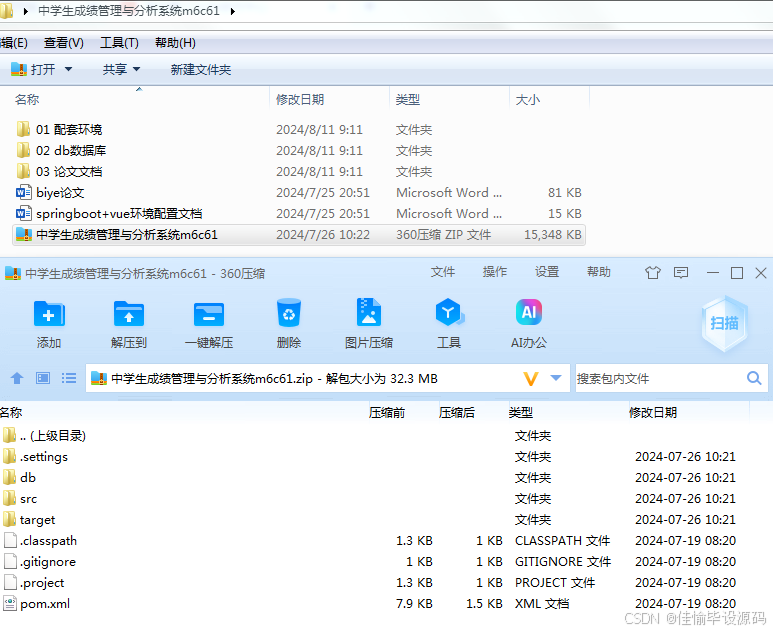The image size is (773, 632).
Task: Click the 15,348 KB size cell
Action: (553, 235)
